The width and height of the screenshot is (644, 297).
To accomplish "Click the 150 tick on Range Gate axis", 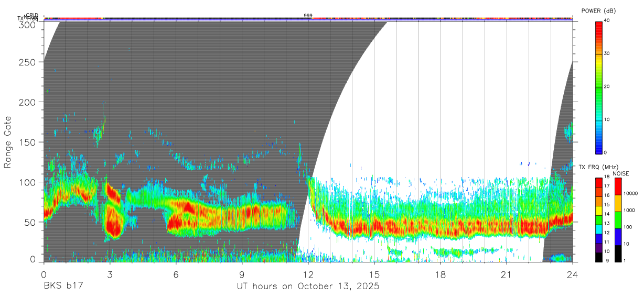I will coord(27,142).
